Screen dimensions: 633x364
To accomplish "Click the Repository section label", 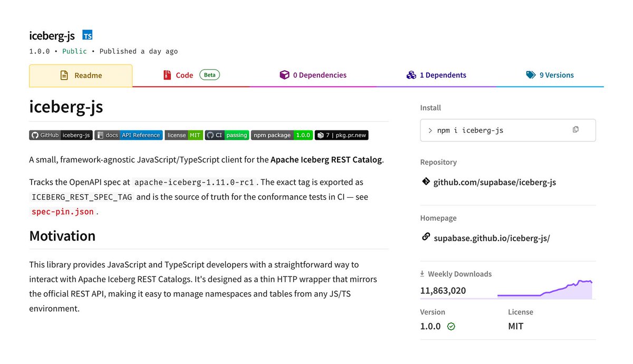I will (x=438, y=162).
